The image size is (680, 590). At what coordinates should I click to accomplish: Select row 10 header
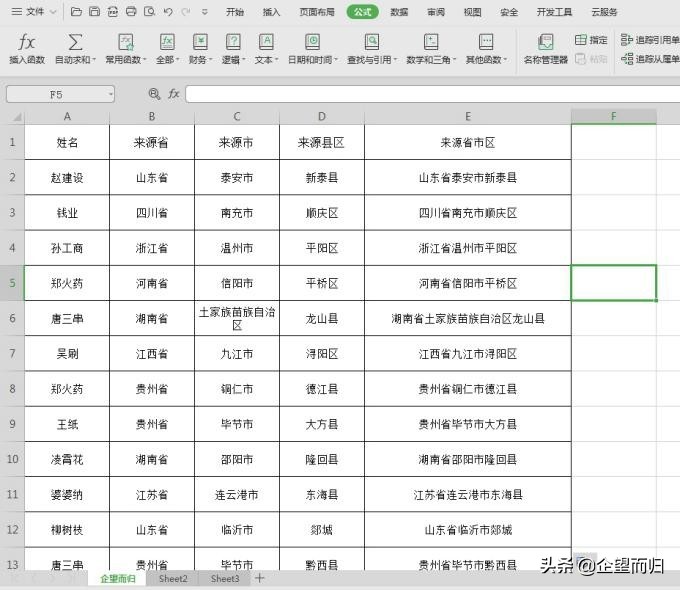[x=12, y=459]
